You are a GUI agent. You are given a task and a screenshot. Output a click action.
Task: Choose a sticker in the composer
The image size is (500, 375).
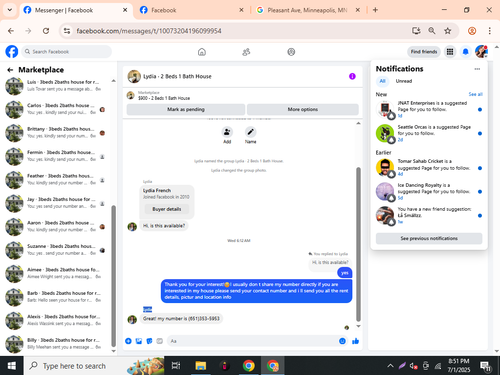(149, 341)
